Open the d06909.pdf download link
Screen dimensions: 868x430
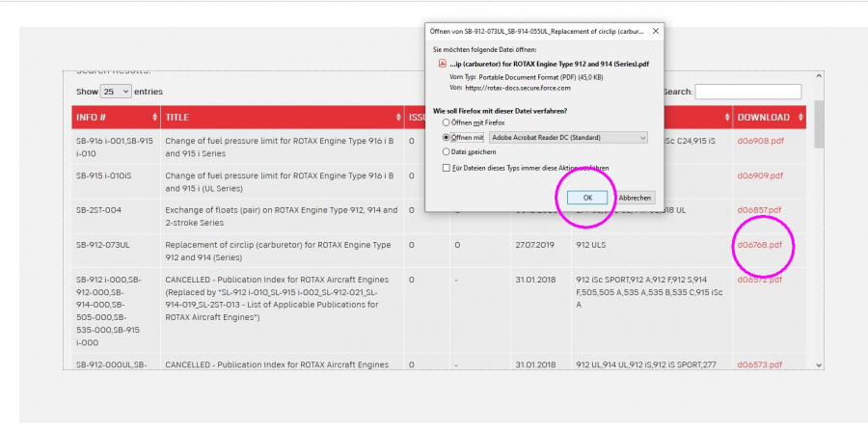760,175
